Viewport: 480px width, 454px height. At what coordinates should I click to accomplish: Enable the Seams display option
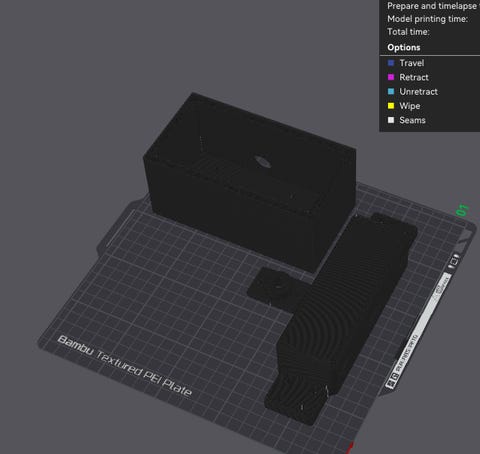pos(407,120)
